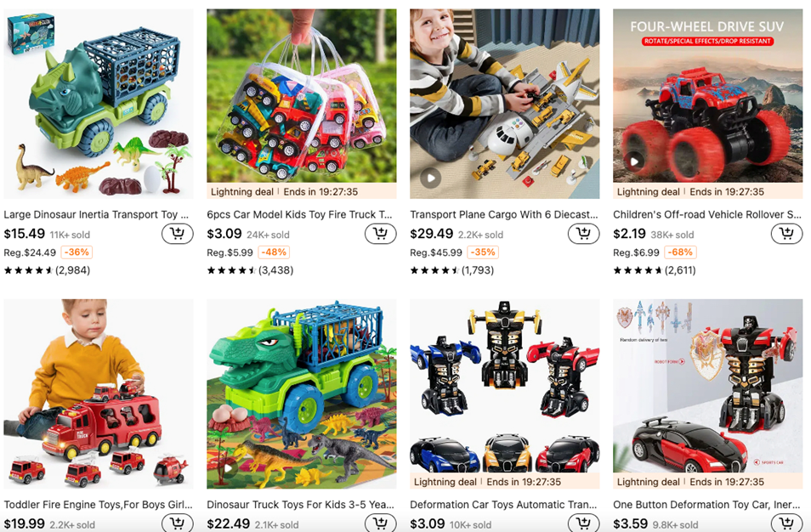The height and width of the screenshot is (532, 811).
Task: View the triceratops dinosaur truck image
Action: coord(99,104)
